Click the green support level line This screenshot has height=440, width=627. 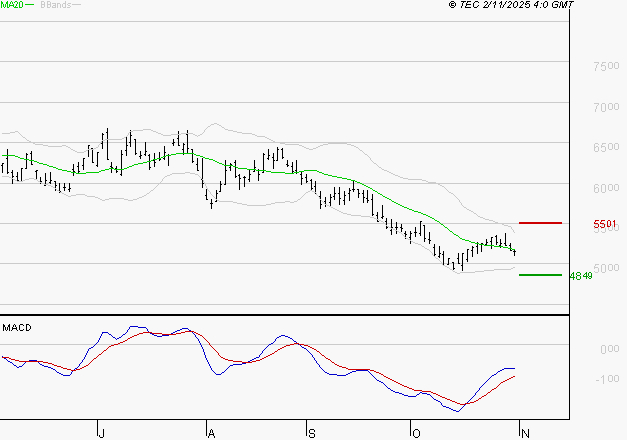pos(540,275)
